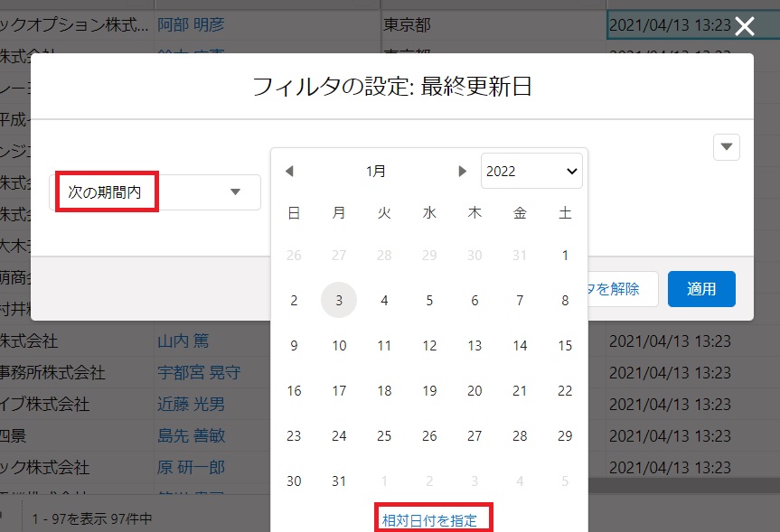Select January 30 in the calendar
The image size is (780, 532).
(x=294, y=481)
